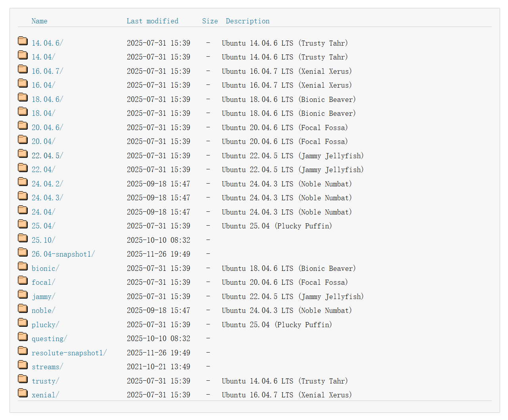The image size is (508, 420).
Task: Click folder icon beside noble/
Action: pos(23,308)
